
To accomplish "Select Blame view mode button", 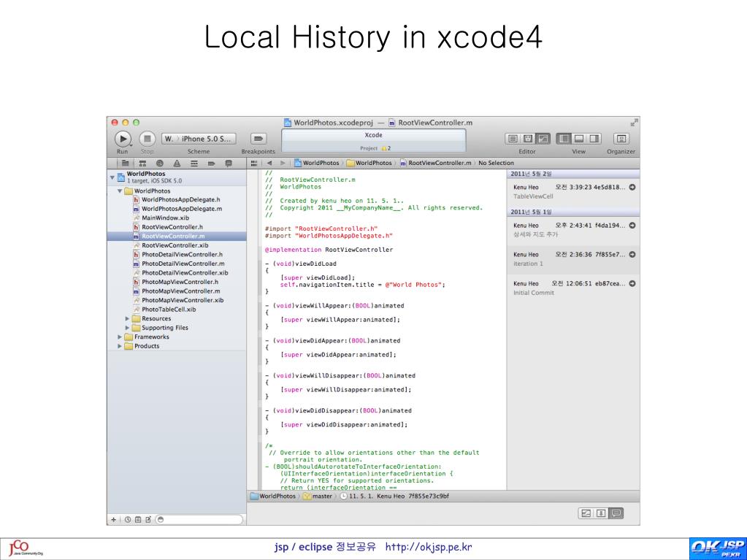I will coord(601,513).
